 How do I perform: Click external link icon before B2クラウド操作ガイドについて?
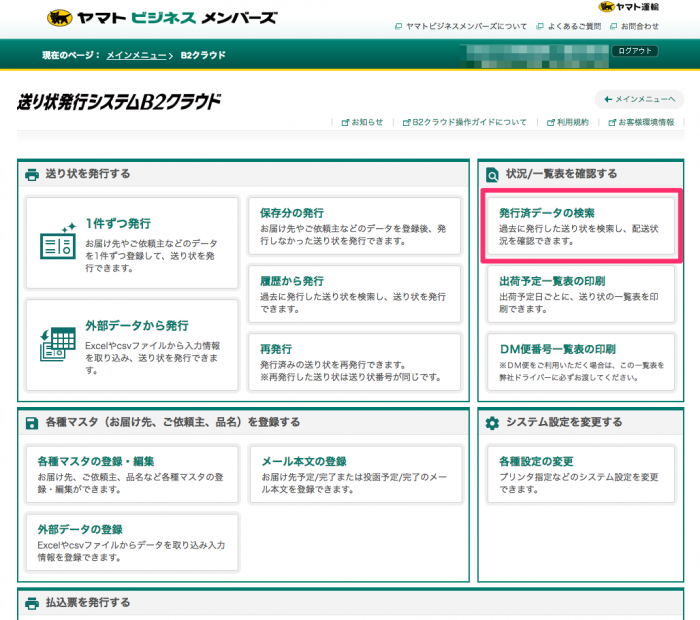point(406,122)
